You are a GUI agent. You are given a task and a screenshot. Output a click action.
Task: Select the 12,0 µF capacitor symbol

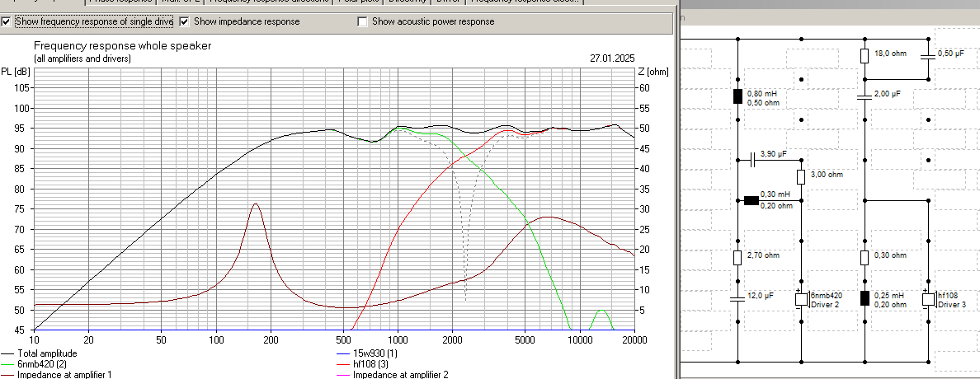tap(737, 298)
